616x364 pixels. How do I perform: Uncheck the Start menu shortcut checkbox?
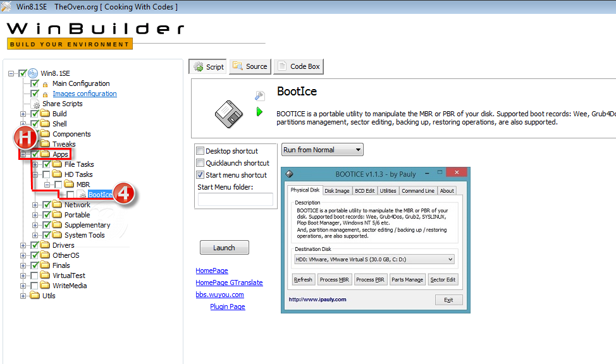click(x=200, y=175)
